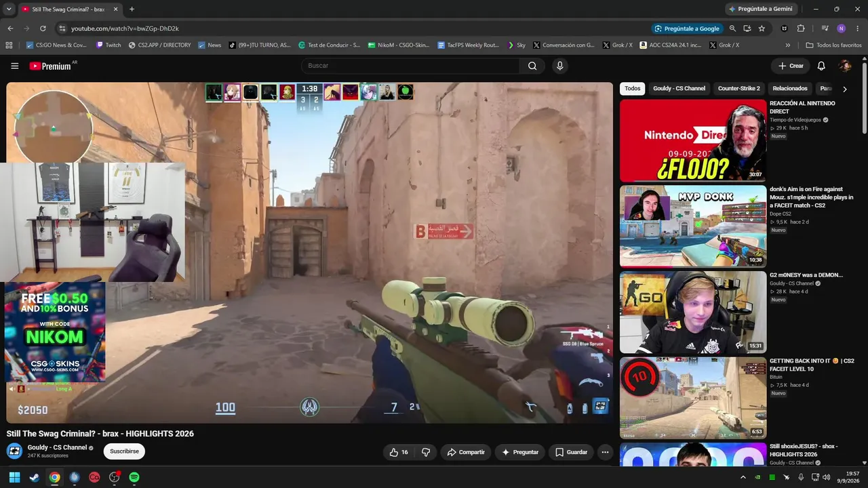Go back in Chrome history
868x488 pixels.
tap(10, 28)
